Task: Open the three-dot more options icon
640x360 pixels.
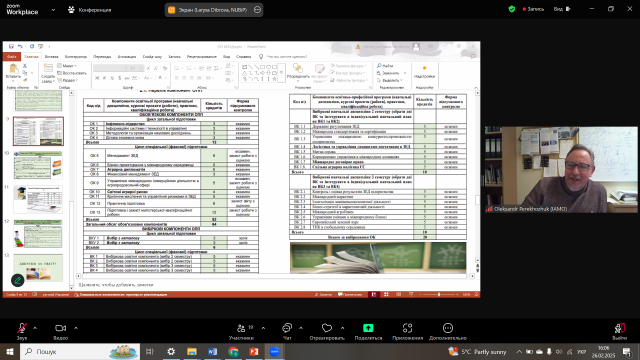Action: [x=448, y=328]
